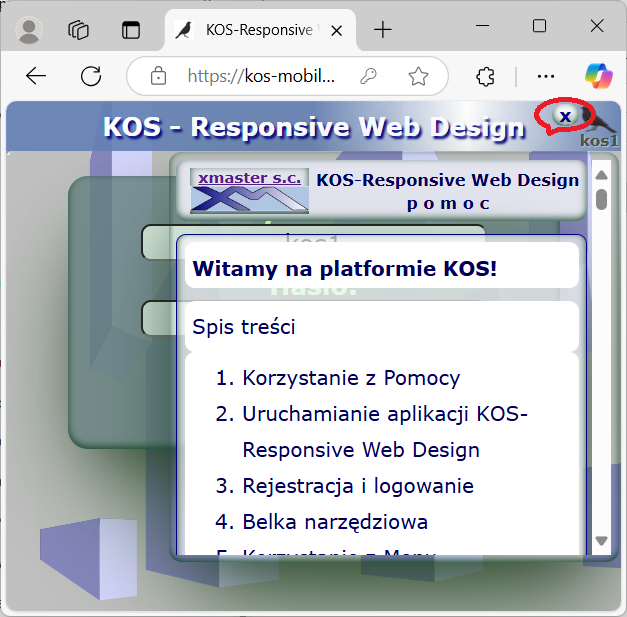The width and height of the screenshot is (627, 617).
Task: Open the saved passwords key icon
Action: tap(369, 77)
